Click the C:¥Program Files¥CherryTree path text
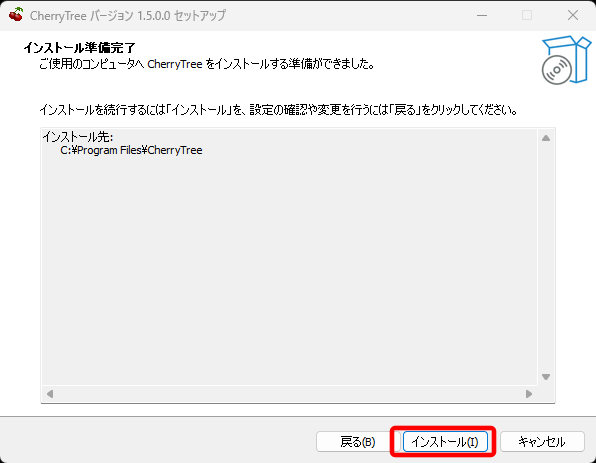596x463 pixels. tap(131, 150)
